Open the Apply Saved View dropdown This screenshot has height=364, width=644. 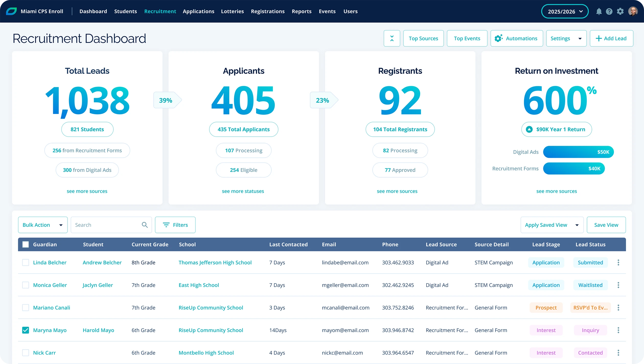click(x=552, y=225)
